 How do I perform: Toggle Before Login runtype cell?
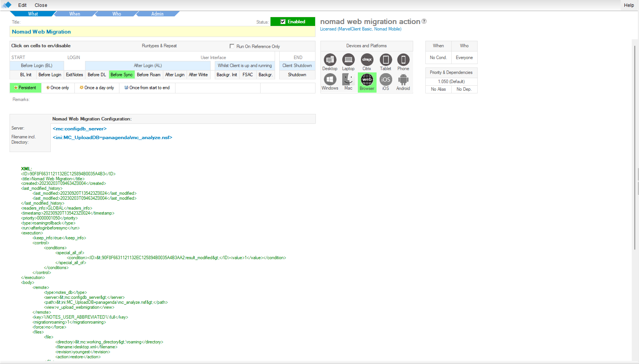click(x=50, y=75)
